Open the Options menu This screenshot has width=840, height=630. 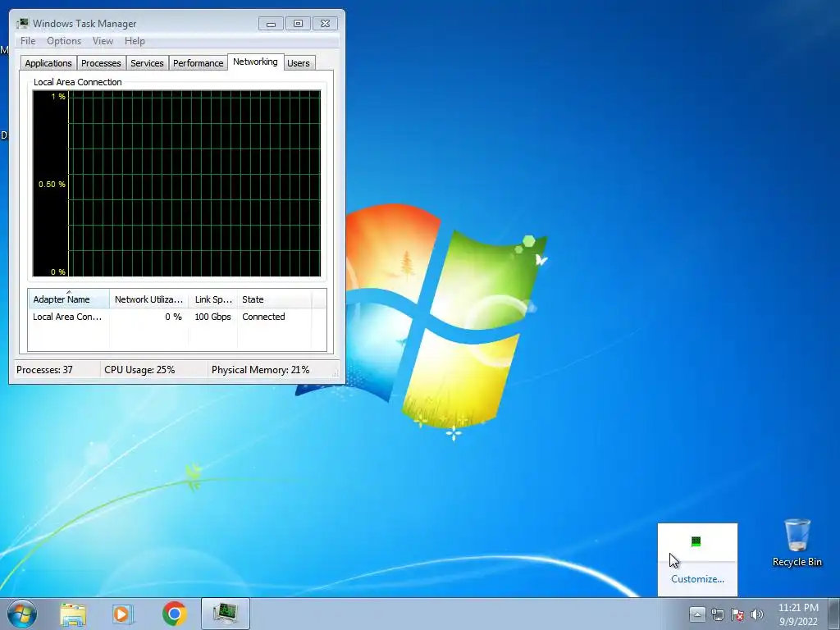coord(64,41)
